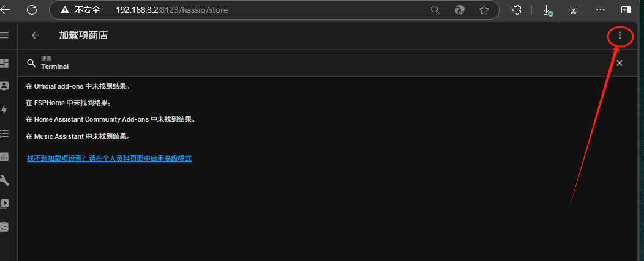Open browser settings and more menu
Screen dimensions: 644x261
point(600,10)
